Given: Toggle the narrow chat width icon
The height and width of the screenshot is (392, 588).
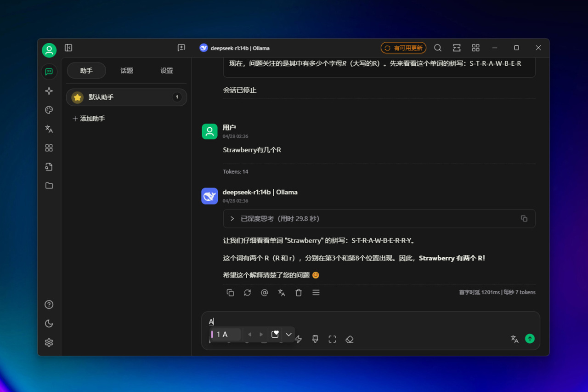Looking at the screenshot, I should click(x=457, y=48).
